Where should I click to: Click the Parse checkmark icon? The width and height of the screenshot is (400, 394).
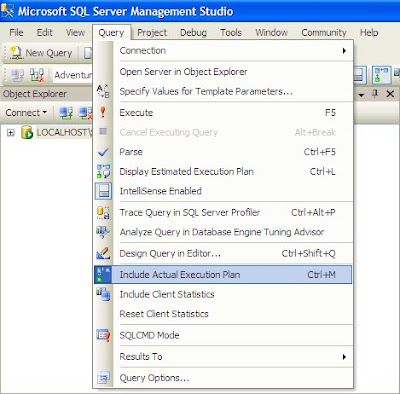pos(103,152)
